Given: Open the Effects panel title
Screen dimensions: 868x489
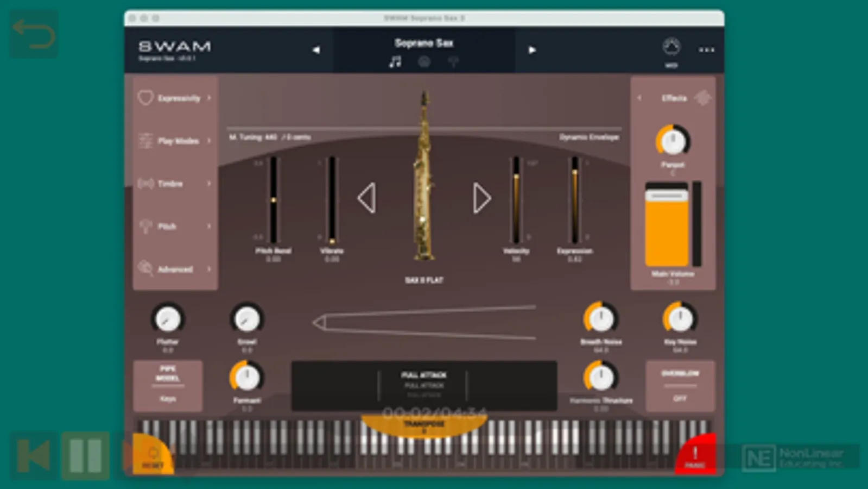Looking at the screenshot, I should 674,98.
